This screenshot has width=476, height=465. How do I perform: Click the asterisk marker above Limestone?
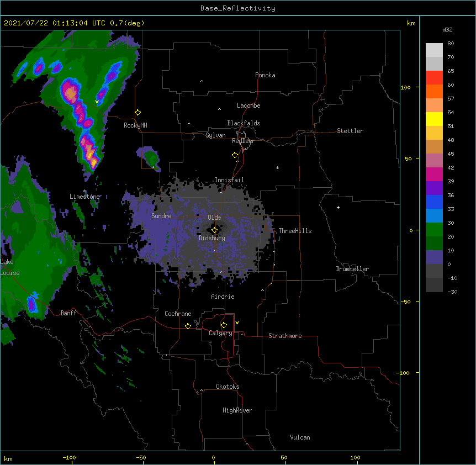point(85,191)
